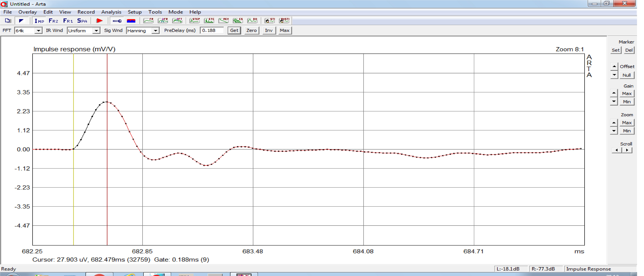The height and width of the screenshot is (276, 644).
Task: Open the Analysis menu
Action: pos(111,12)
